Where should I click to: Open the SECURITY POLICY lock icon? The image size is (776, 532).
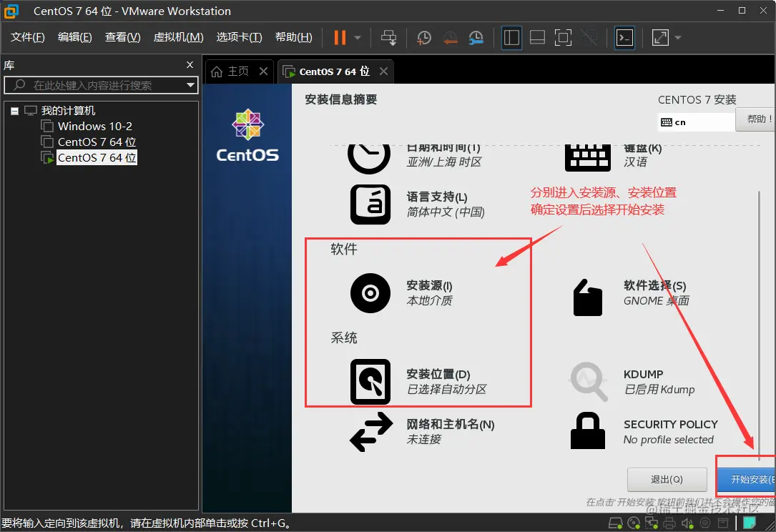[x=587, y=430]
